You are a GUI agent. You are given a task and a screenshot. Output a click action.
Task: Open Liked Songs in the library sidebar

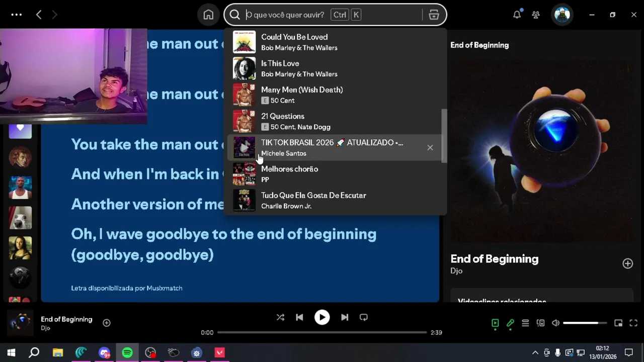(x=20, y=130)
